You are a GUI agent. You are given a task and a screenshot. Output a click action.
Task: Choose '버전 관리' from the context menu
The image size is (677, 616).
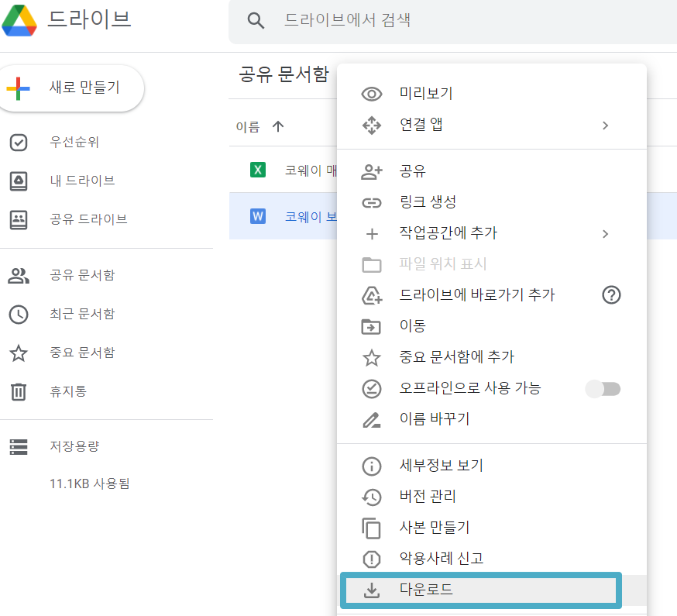(492, 497)
